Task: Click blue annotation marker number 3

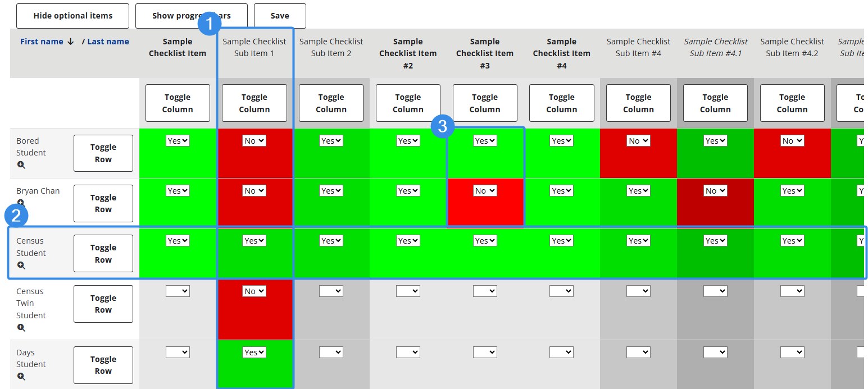Action: [442, 127]
